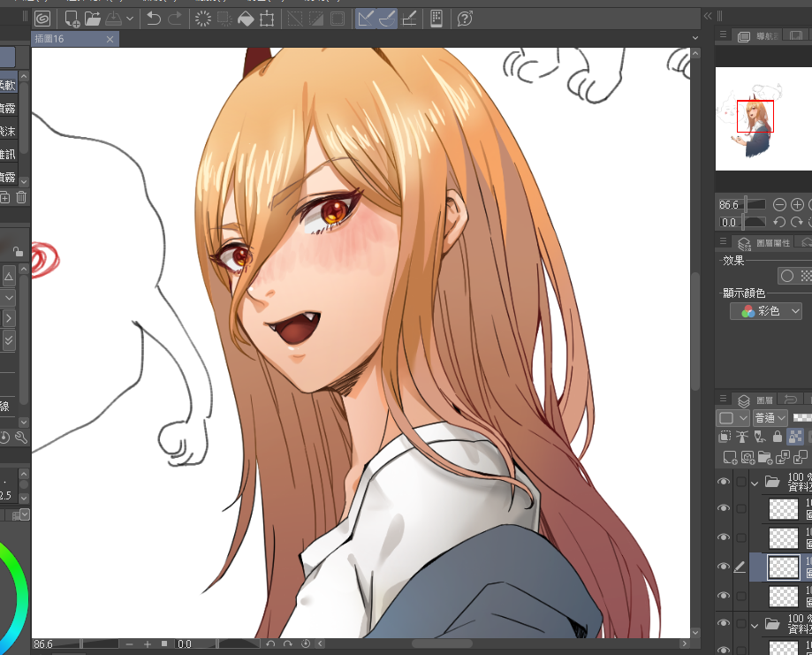
Task: Open the 普通 blending mode dropdown
Action: (770, 418)
